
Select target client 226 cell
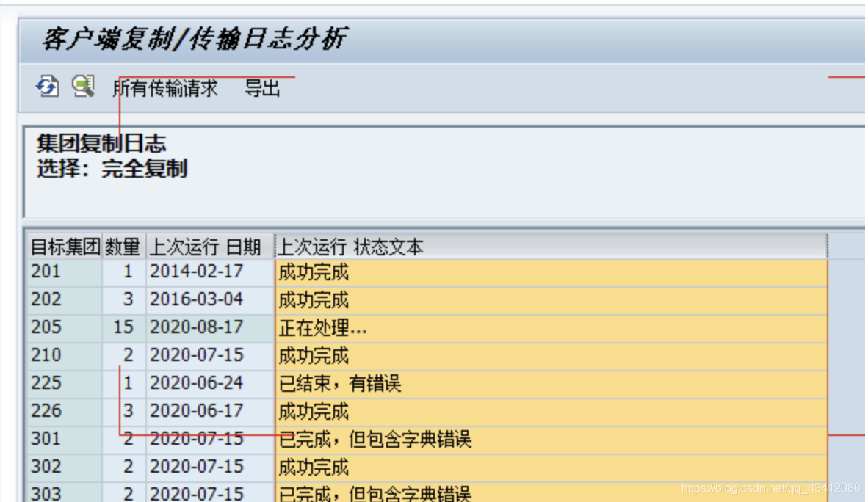coord(65,411)
